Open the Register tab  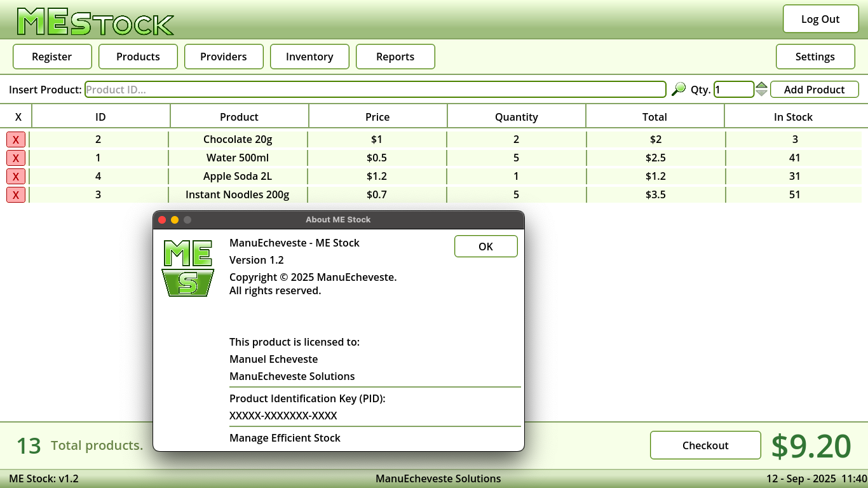click(52, 57)
